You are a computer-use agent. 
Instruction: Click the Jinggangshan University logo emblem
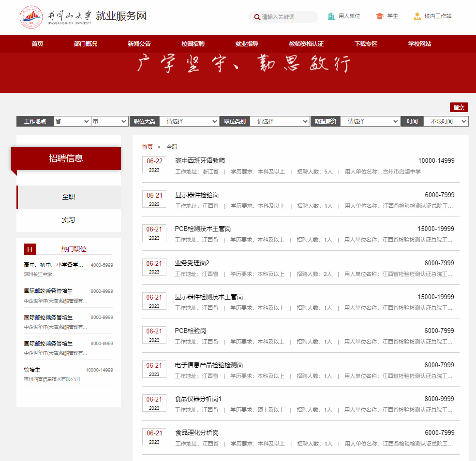tap(31, 17)
